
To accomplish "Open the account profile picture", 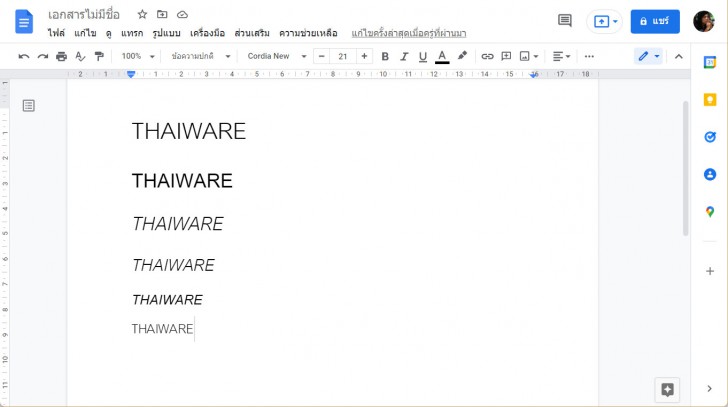I will click(x=704, y=21).
